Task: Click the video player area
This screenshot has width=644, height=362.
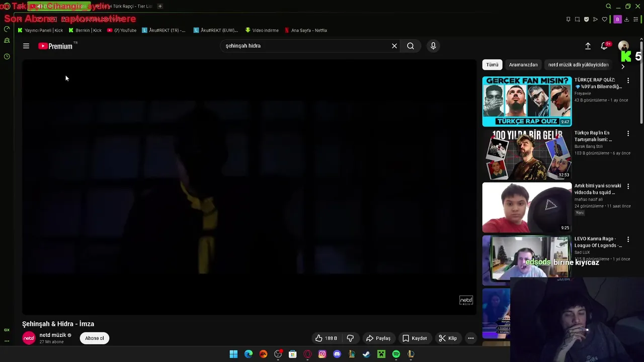Action: [249, 187]
